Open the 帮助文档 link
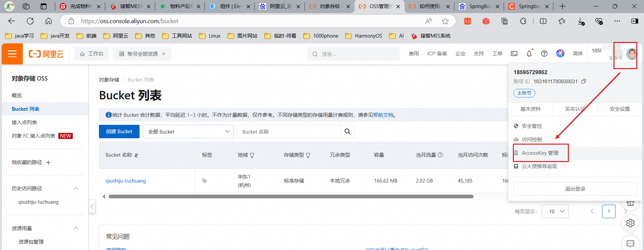644x250 pixels. click(x=383, y=115)
